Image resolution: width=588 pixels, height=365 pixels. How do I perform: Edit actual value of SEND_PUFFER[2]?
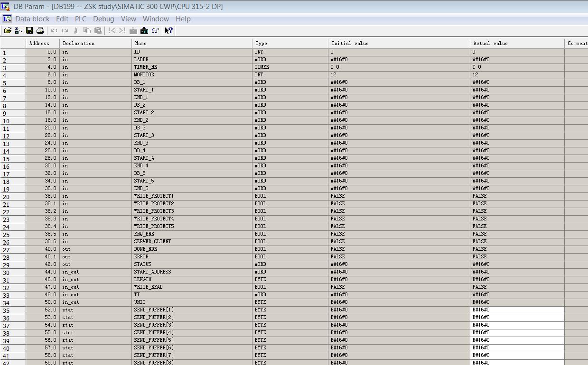(517, 317)
